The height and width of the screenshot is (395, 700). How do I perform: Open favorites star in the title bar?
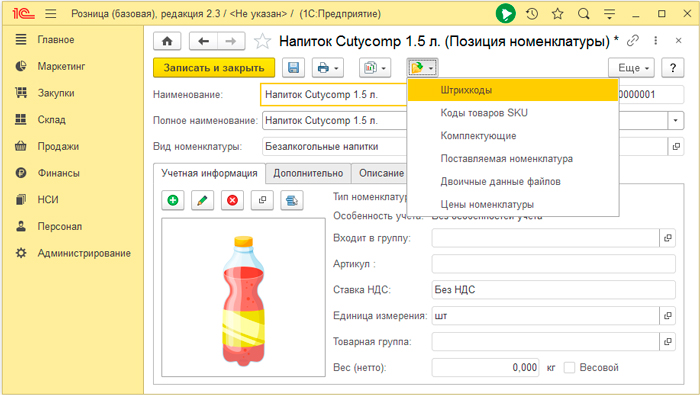(558, 14)
